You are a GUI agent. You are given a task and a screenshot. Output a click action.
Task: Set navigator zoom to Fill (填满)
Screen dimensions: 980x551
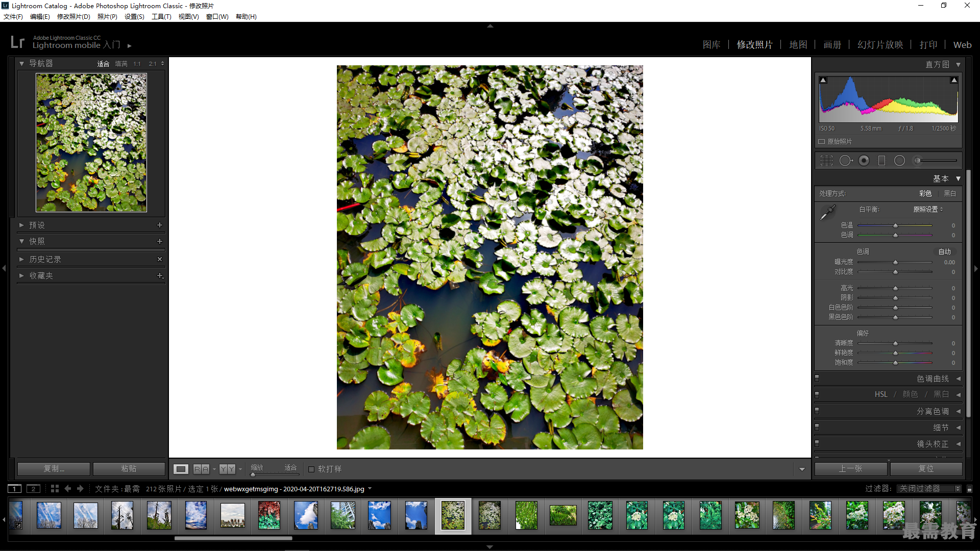(121, 64)
